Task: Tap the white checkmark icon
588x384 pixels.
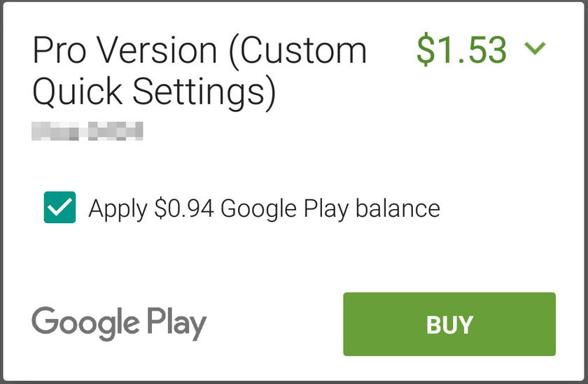Action: point(59,208)
